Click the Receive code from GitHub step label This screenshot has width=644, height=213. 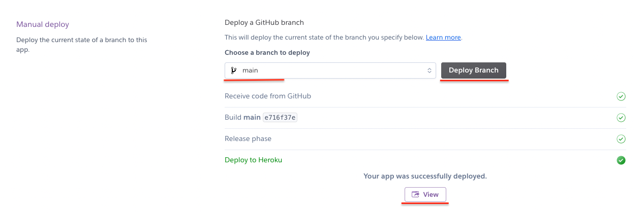[267, 96]
